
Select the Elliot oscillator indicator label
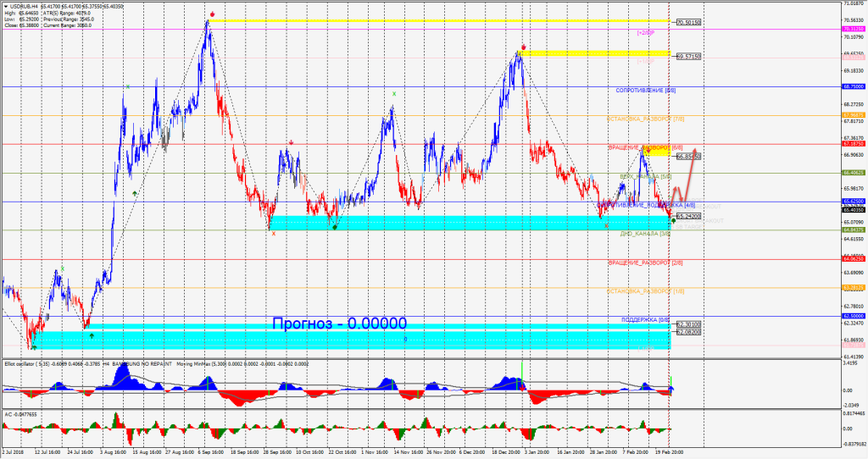point(32,363)
